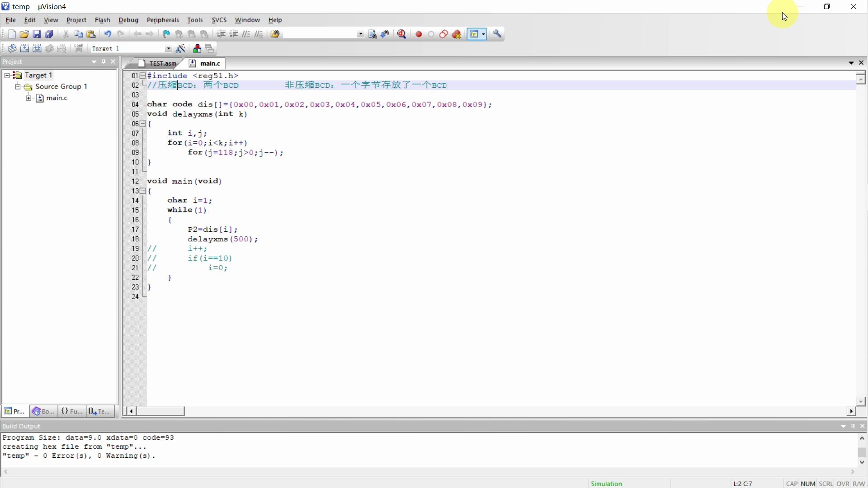Insert or remove bookmark flag icon

[166, 34]
